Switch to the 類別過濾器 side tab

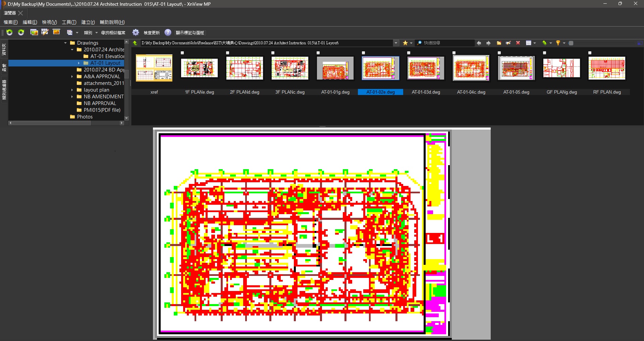pyautogui.click(x=4, y=90)
